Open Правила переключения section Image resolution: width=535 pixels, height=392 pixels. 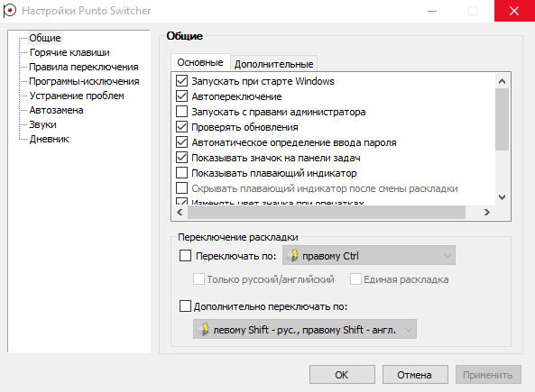coord(84,67)
